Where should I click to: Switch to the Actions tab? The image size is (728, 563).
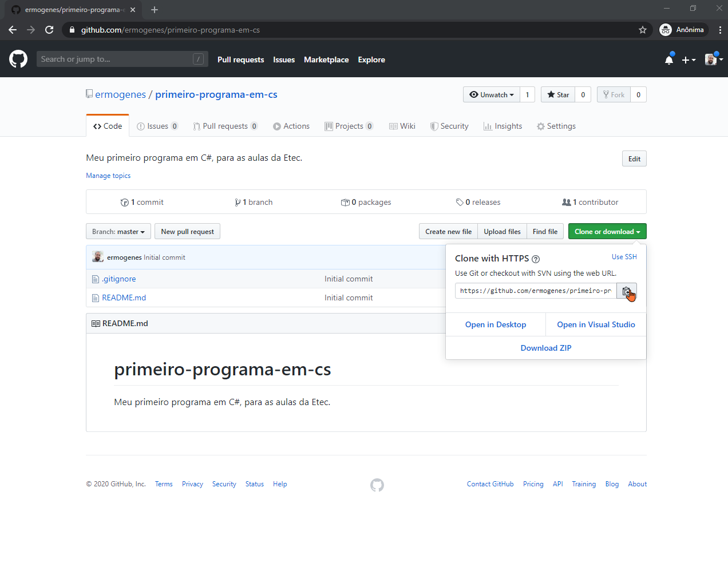coord(291,126)
